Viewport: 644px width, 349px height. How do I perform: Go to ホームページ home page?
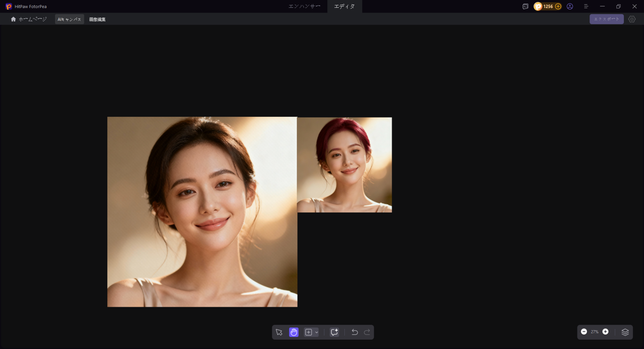pyautogui.click(x=29, y=19)
